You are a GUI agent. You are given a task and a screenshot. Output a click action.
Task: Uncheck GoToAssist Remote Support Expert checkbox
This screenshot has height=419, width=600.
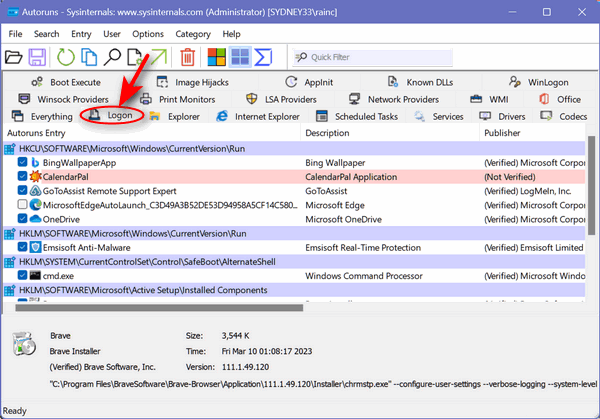pos(22,190)
